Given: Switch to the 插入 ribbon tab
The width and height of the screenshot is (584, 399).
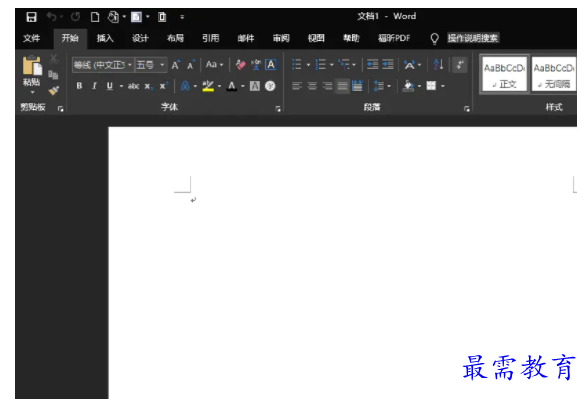Looking at the screenshot, I should (105, 38).
